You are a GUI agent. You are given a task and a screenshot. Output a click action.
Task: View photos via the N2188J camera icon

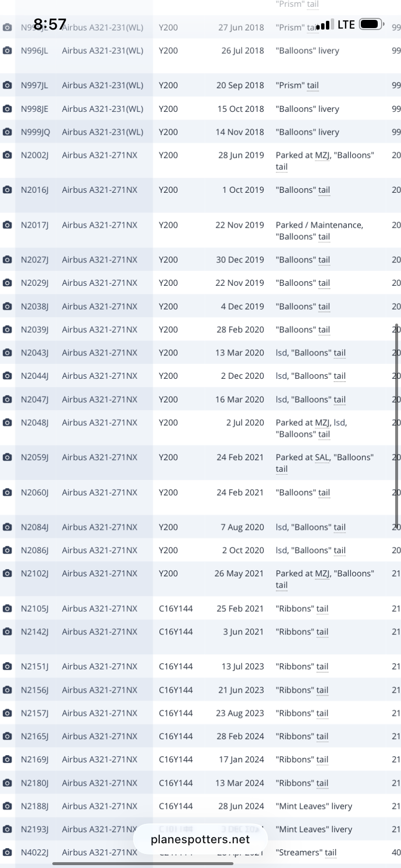pyautogui.click(x=7, y=806)
